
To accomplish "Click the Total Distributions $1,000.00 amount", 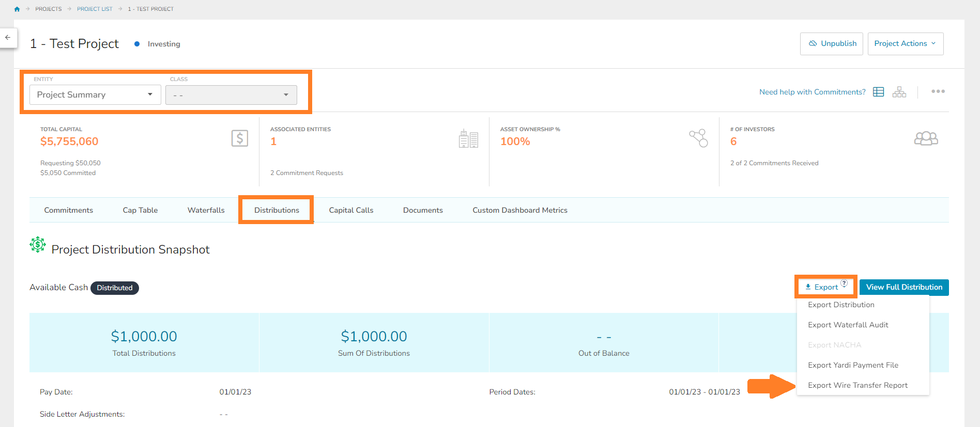I will (144, 336).
